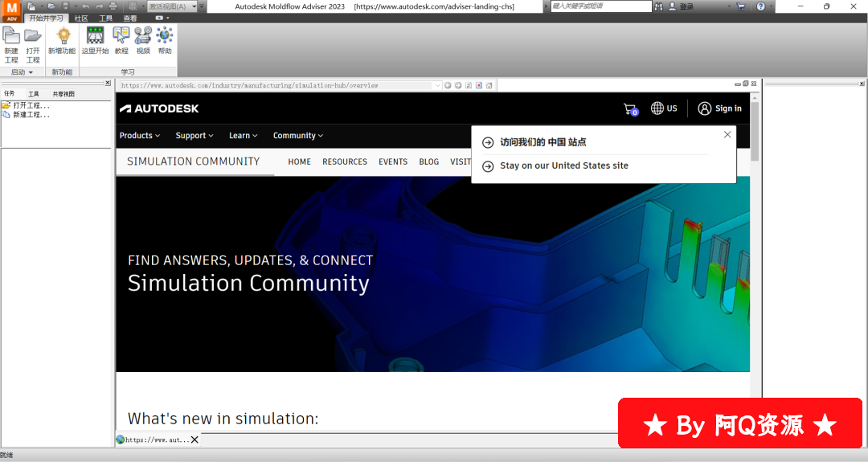This screenshot has width=868, height=462.
Task: Click the browser home icon near URL bar
Action: (489, 85)
